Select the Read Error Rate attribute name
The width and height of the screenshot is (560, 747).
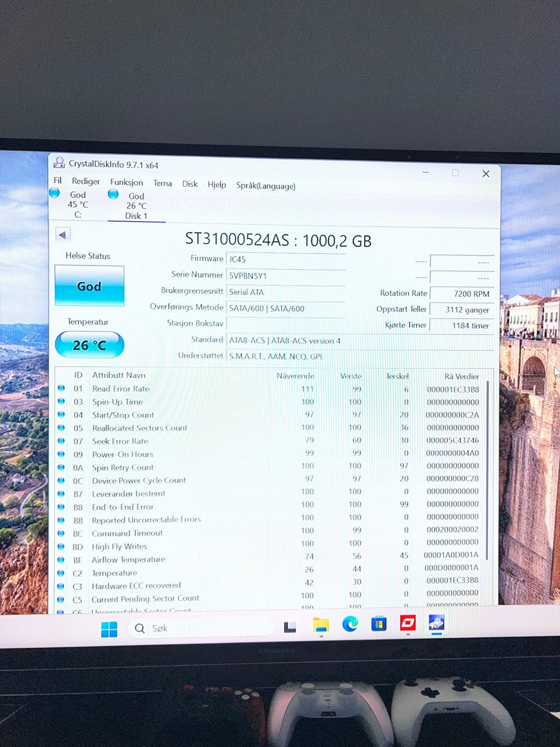(x=121, y=389)
